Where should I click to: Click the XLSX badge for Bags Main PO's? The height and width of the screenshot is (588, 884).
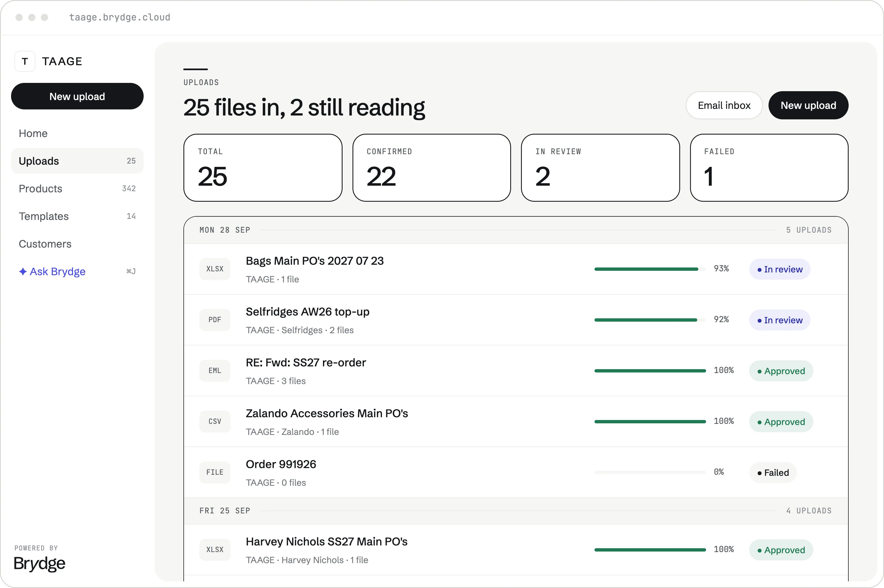215,269
